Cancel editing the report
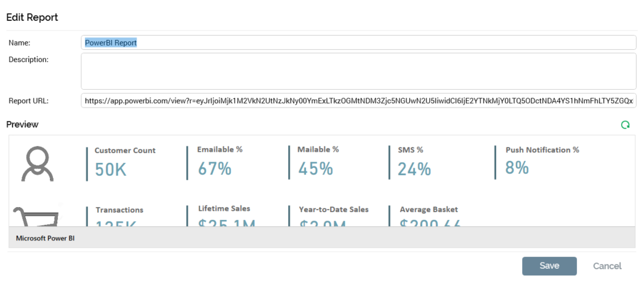 coord(607,266)
